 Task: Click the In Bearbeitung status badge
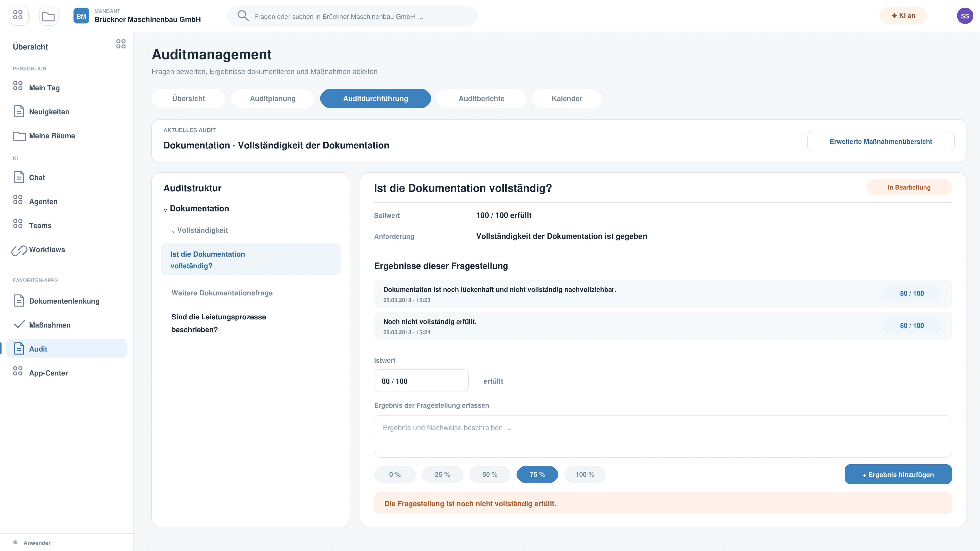909,187
